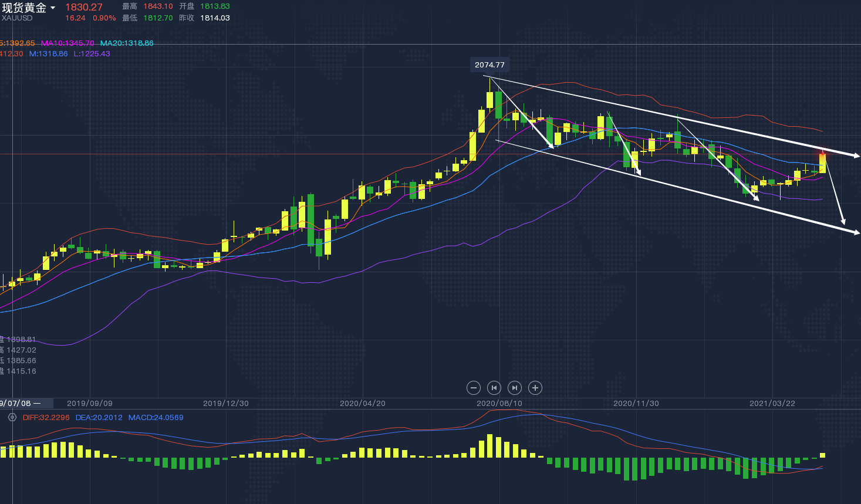This screenshot has width=861, height=504.
Task: Click the DIFF:32.2296 indicator label
Action: coord(46,418)
